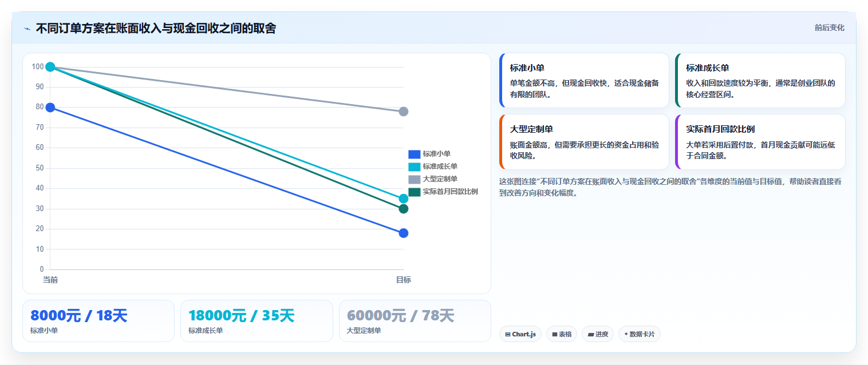
Task: Click the cyan point at 当前 value 100
Action: click(50, 67)
